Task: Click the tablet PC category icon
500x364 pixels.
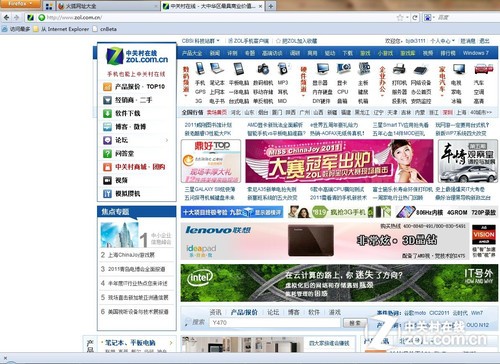Action: click(239, 69)
